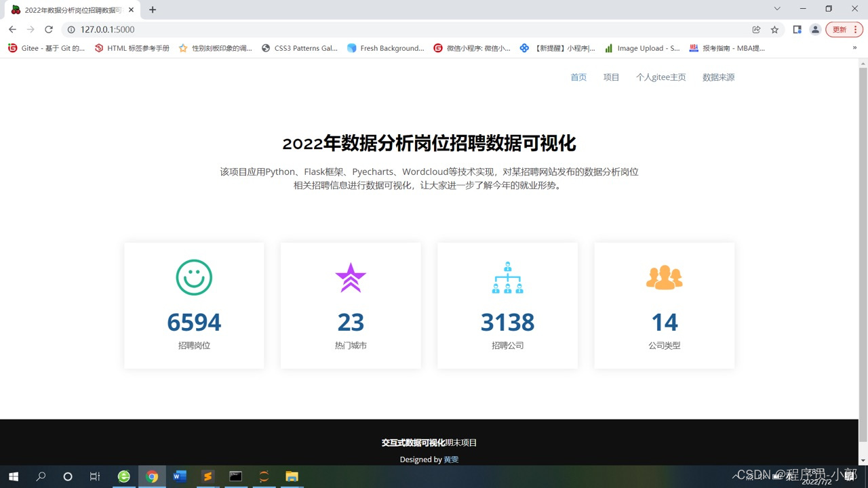Close the 2022年数据分析岗位 tab

132,10
